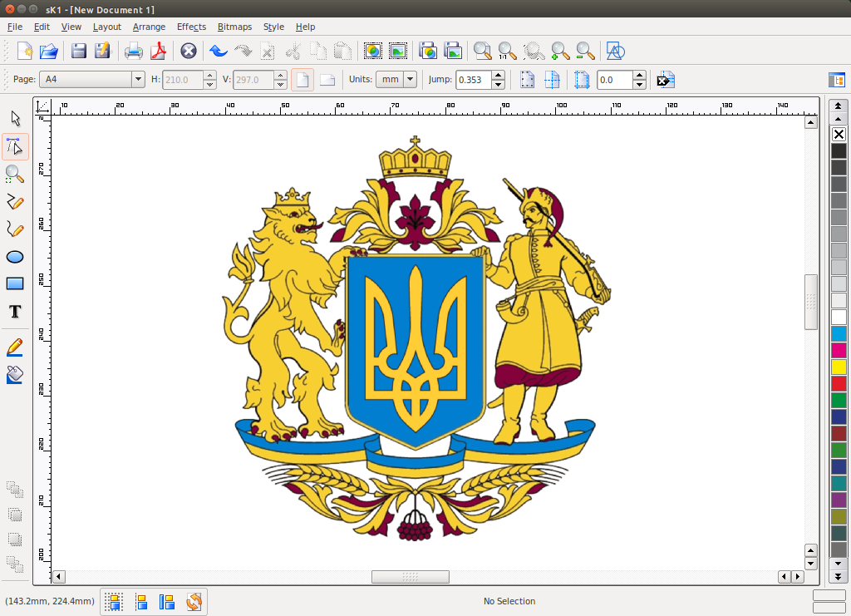Open the Fill color tool
This screenshot has height=616, width=851.
pyautogui.click(x=15, y=375)
